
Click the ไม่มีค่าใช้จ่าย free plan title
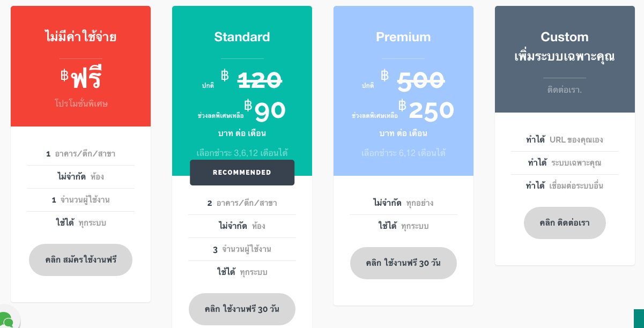[80, 37]
